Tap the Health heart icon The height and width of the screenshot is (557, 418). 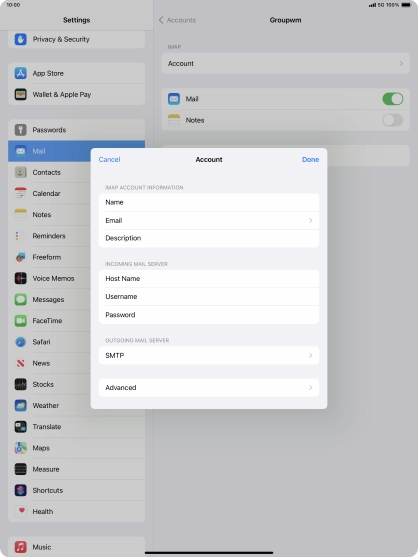[x=21, y=511]
